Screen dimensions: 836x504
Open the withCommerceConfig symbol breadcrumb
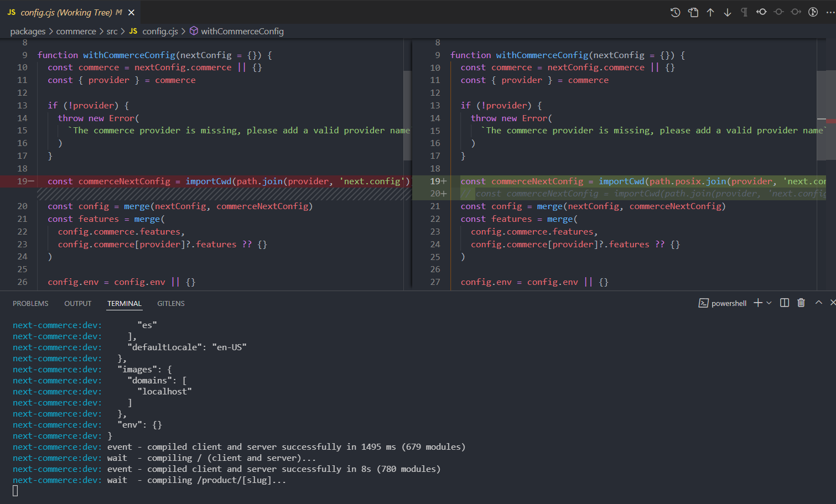[242, 32]
